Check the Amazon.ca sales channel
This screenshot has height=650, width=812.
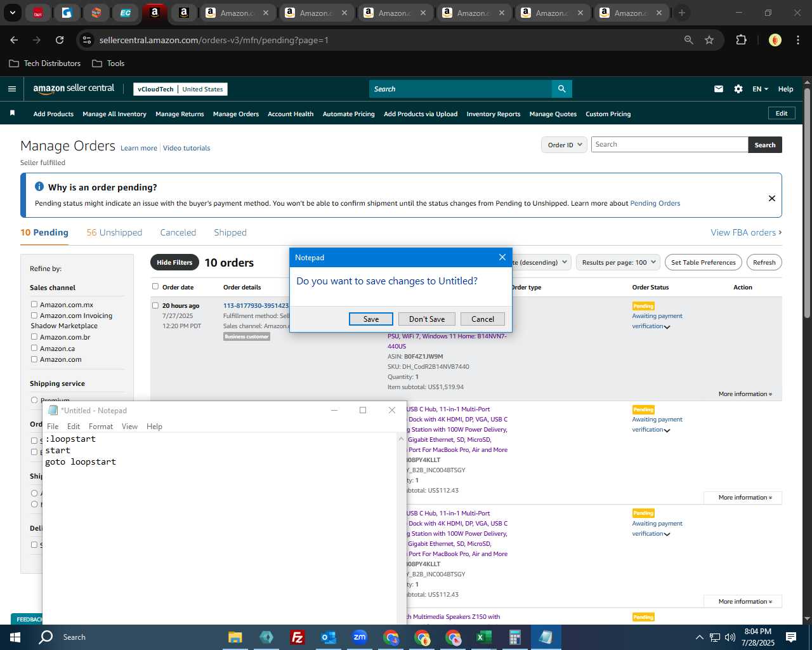34,348
